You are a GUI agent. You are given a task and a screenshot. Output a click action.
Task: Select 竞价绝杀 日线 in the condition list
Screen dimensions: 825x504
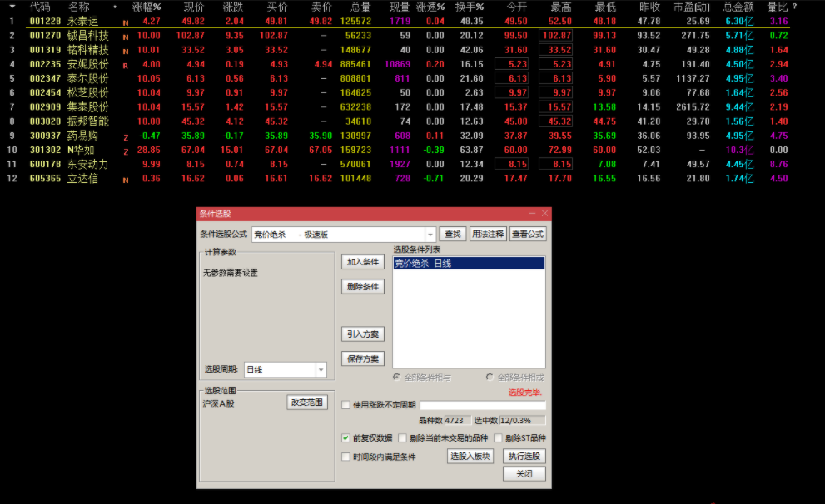pos(423,264)
